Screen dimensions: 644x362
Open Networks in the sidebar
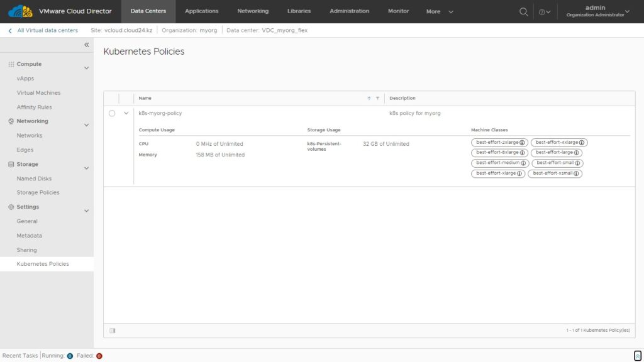tap(30, 136)
